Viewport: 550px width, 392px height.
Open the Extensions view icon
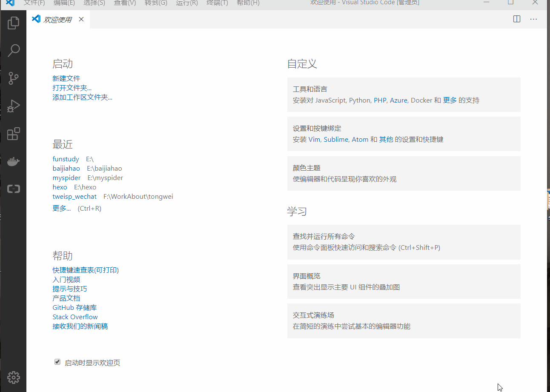pos(14,134)
